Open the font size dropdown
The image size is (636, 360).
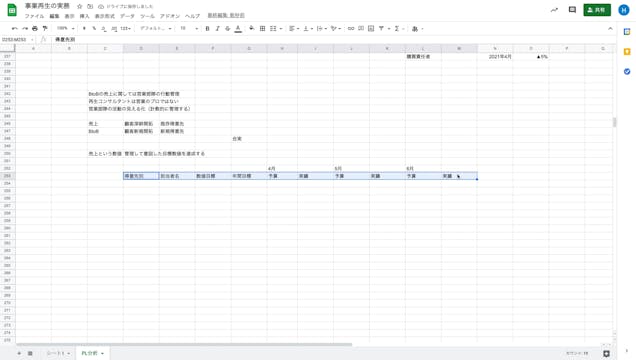[x=189, y=28]
